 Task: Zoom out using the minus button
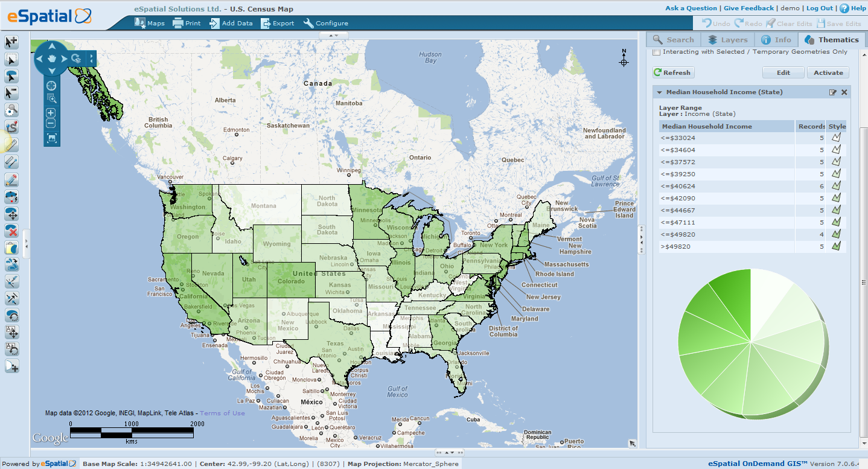click(x=51, y=124)
